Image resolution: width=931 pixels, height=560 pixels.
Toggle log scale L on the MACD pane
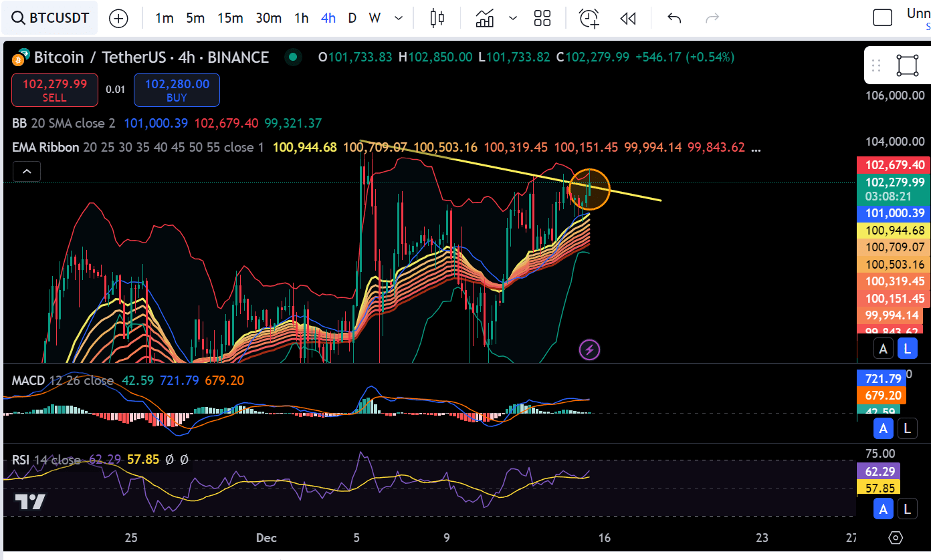coord(907,428)
